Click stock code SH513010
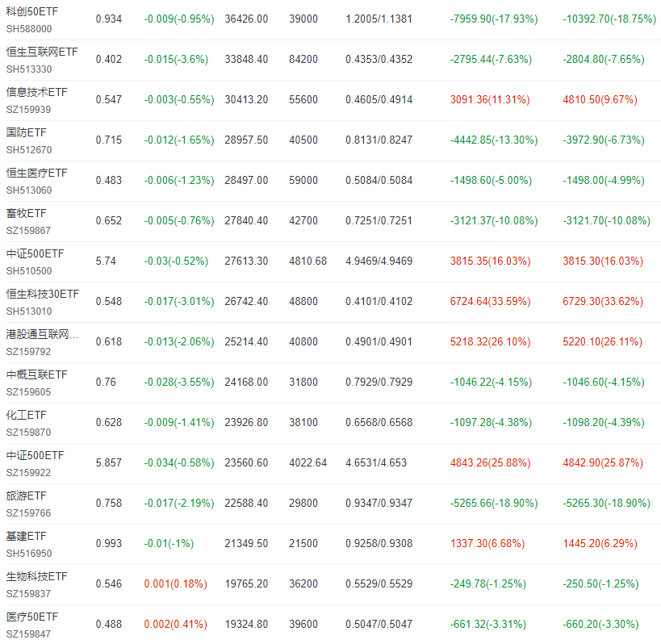The height and width of the screenshot is (644, 661). click(x=29, y=312)
